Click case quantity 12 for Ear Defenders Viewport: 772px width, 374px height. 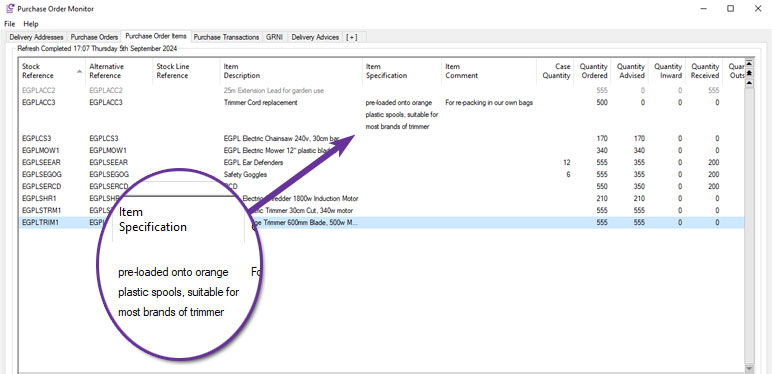tap(567, 162)
